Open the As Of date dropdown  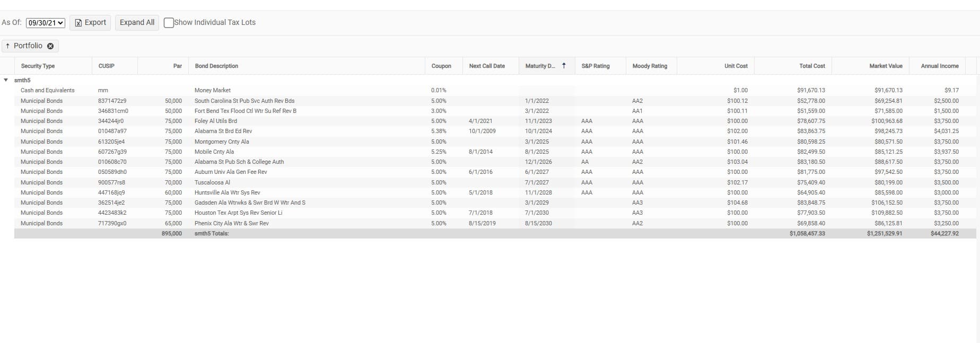point(46,23)
